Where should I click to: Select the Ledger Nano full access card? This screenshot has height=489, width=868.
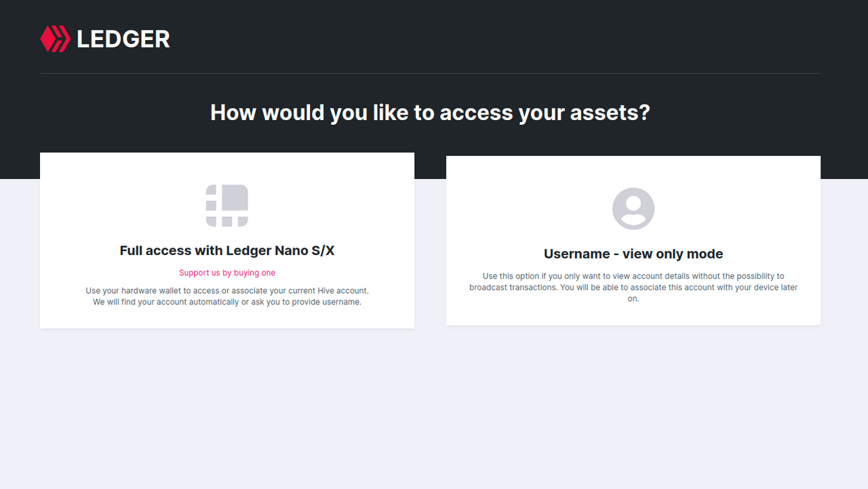pos(227,241)
